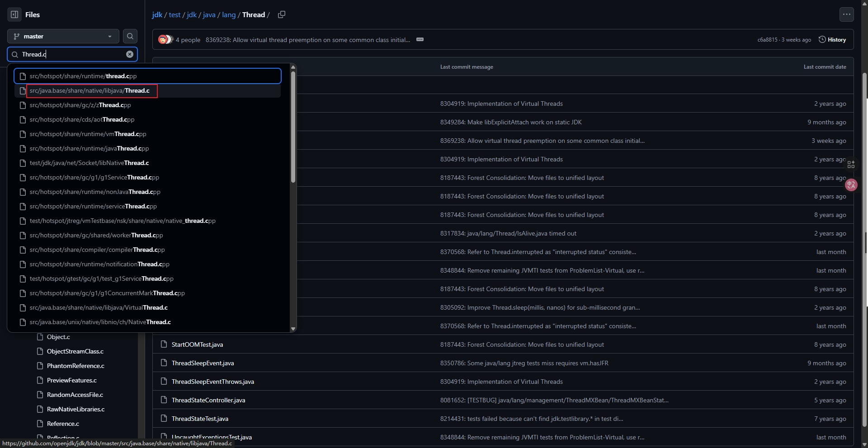This screenshot has height=448, width=868.
Task: Go to jdk root breadcrumb
Action: (157, 14)
